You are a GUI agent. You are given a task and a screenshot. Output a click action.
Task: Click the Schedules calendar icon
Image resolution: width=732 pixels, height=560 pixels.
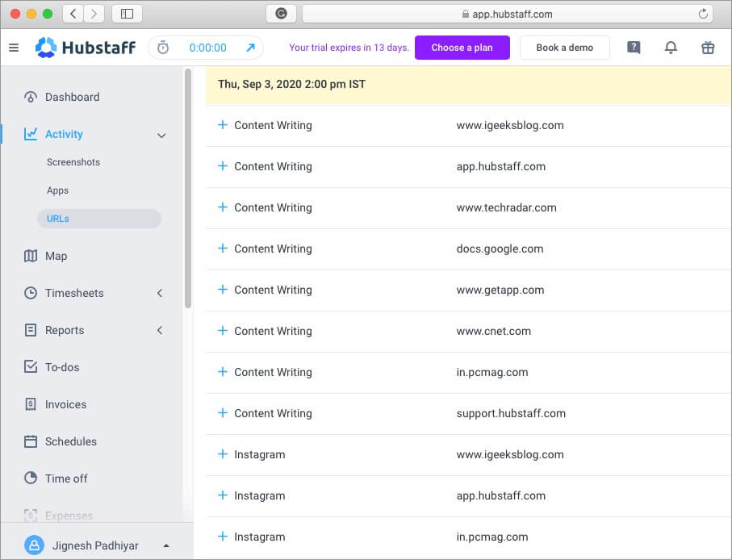point(31,441)
